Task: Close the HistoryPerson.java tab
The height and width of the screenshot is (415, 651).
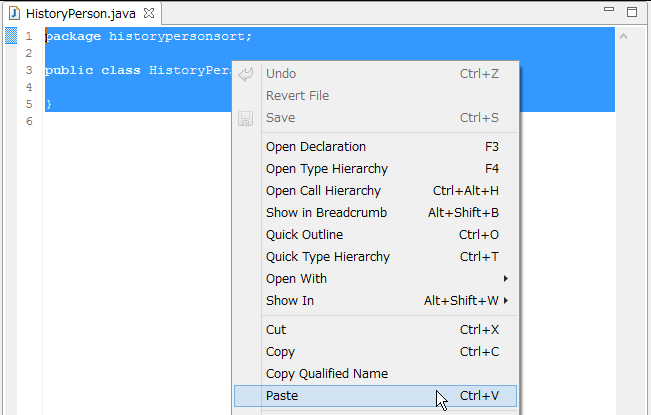Action: click(149, 13)
